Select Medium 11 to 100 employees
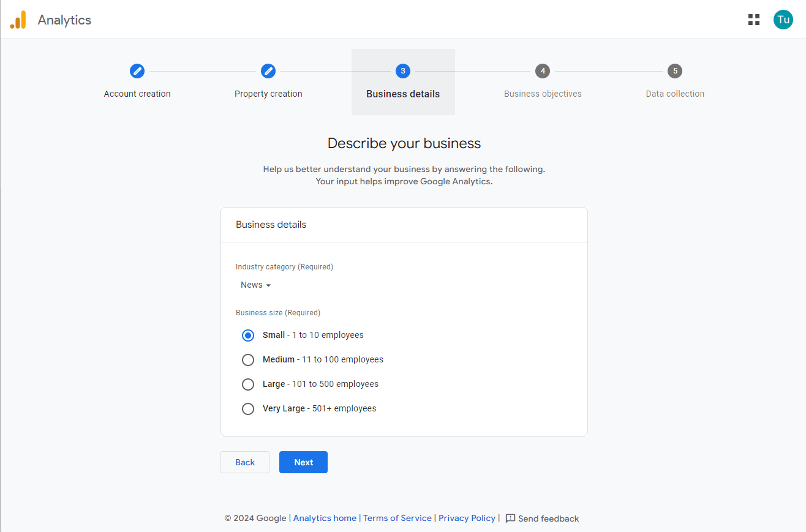Image resolution: width=806 pixels, height=532 pixels. point(248,360)
